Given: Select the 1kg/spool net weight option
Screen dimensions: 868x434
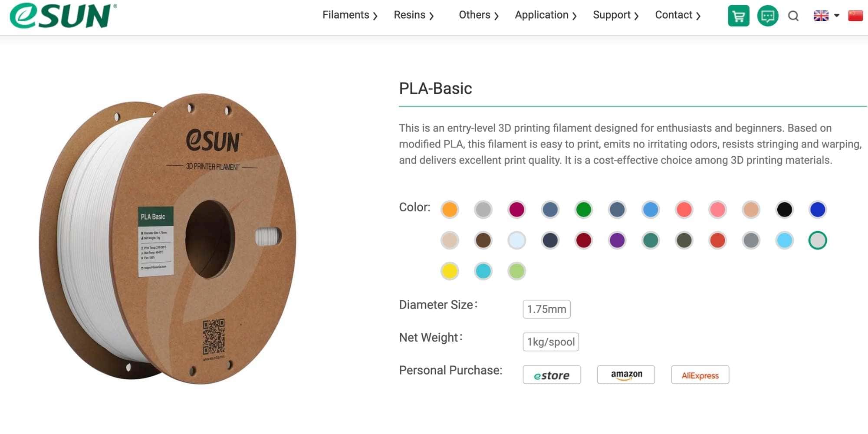Looking at the screenshot, I should pyautogui.click(x=551, y=342).
